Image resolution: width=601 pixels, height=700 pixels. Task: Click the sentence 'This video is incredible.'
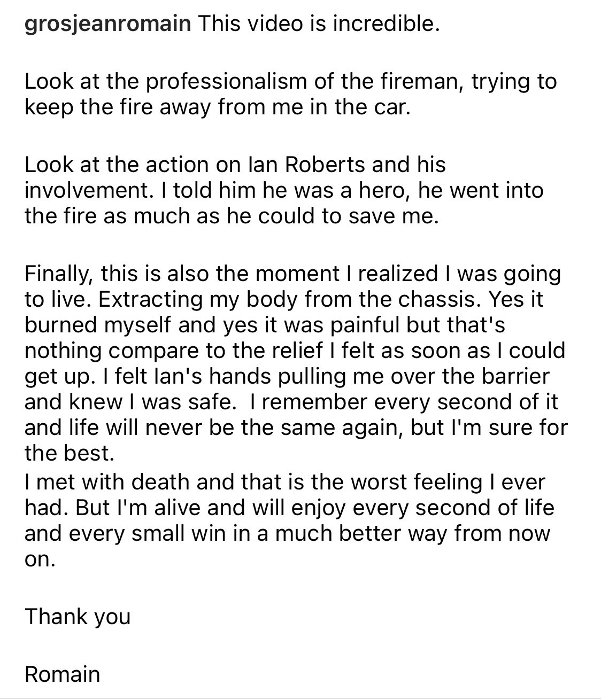click(319, 25)
